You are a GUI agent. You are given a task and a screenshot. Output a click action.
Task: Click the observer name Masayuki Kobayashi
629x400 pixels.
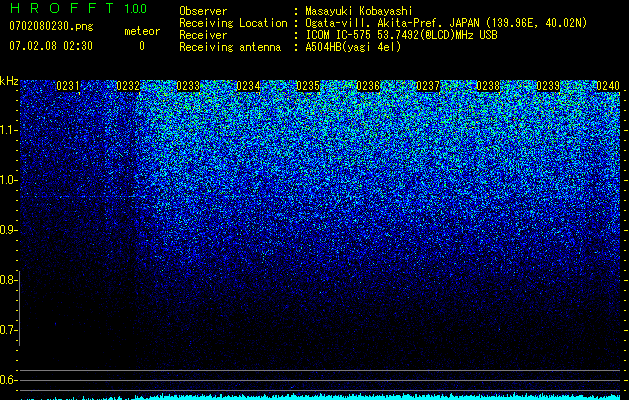click(359, 11)
